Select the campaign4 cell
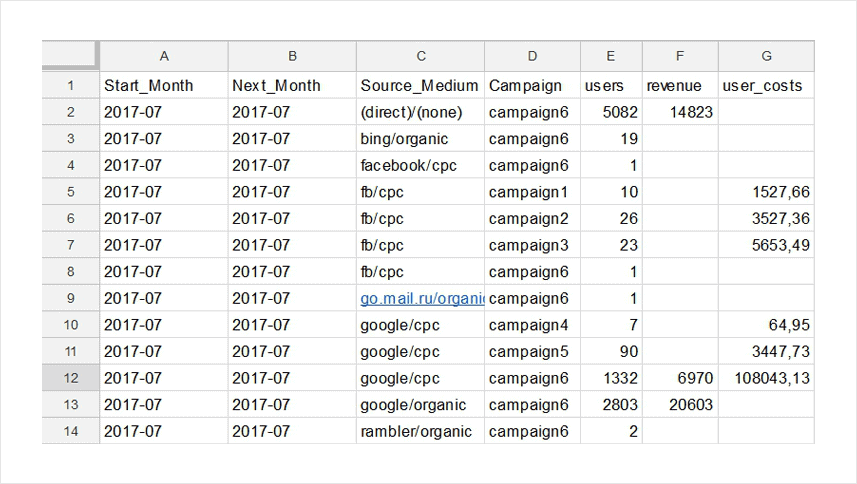The image size is (857, 484). coord(532,325)
